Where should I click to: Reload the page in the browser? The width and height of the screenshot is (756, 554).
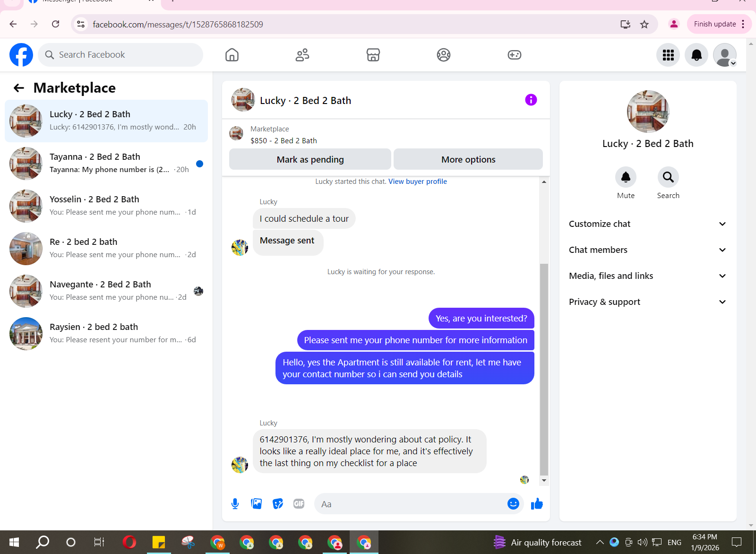click(56, 24)
